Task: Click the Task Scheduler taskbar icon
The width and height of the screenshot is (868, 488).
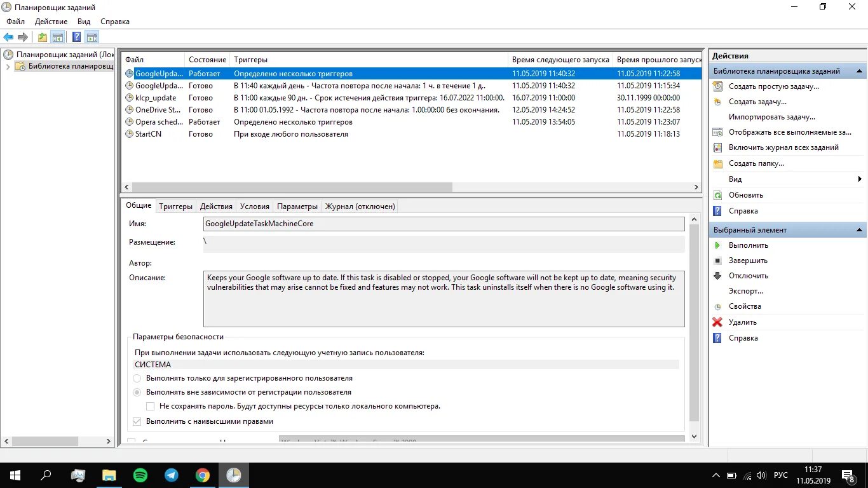Action: coord(234,475)
